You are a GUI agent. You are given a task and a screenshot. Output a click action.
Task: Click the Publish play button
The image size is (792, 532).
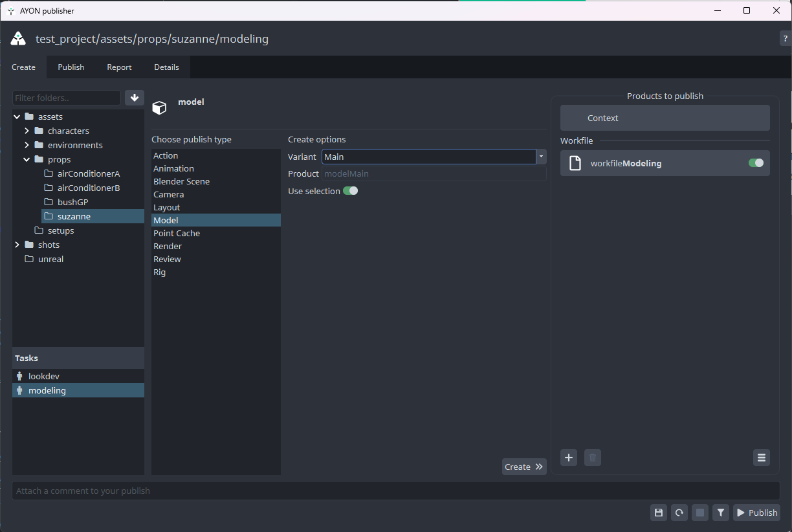[756, 513]
